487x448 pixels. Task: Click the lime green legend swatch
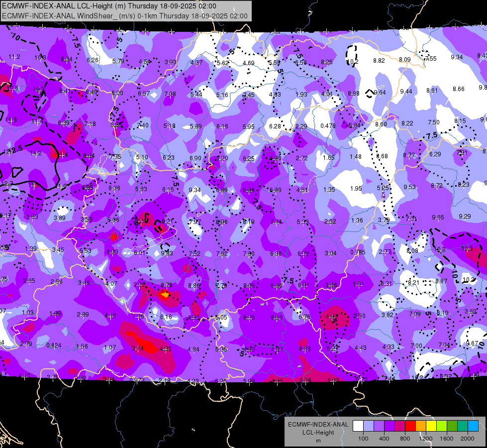click(442, 426)
